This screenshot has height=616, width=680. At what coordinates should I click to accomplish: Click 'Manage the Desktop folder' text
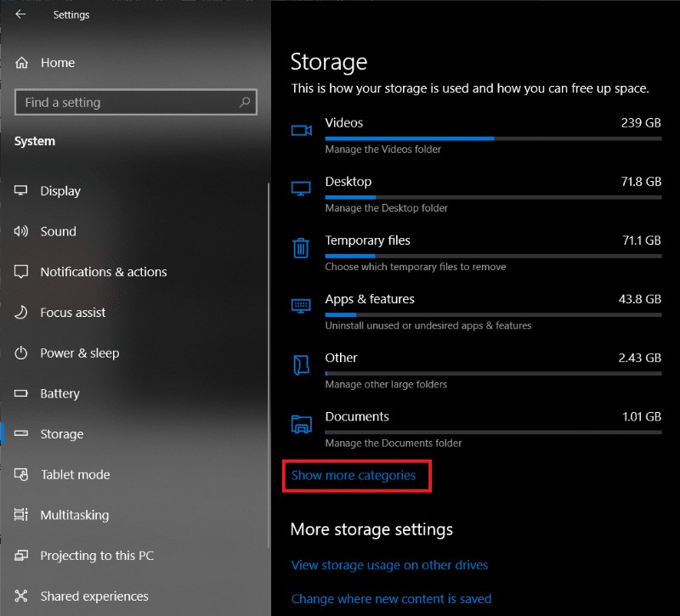coord(387,208)
